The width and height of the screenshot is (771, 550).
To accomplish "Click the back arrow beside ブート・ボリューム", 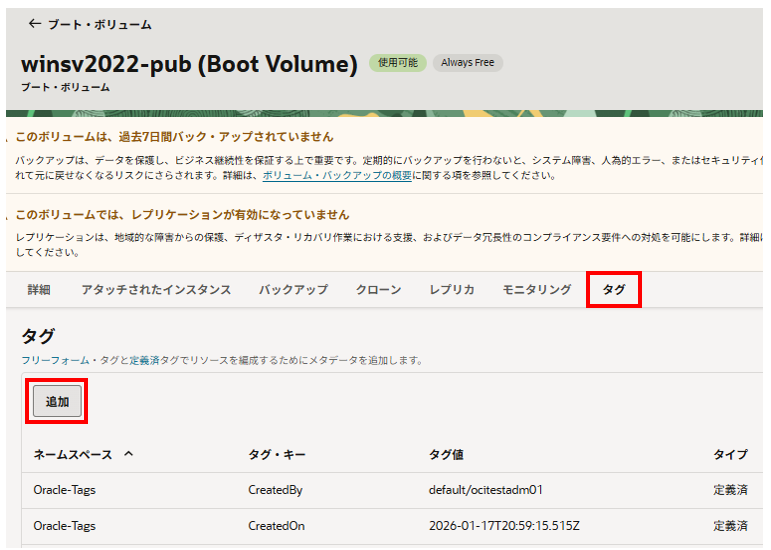I will pyautogui.click(x=35, y=24).
